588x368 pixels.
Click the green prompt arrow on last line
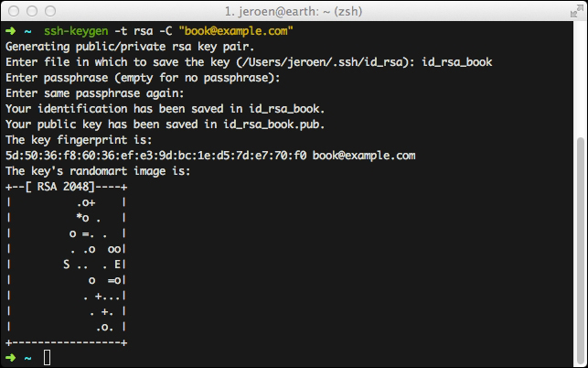click(x=10, y=357)
